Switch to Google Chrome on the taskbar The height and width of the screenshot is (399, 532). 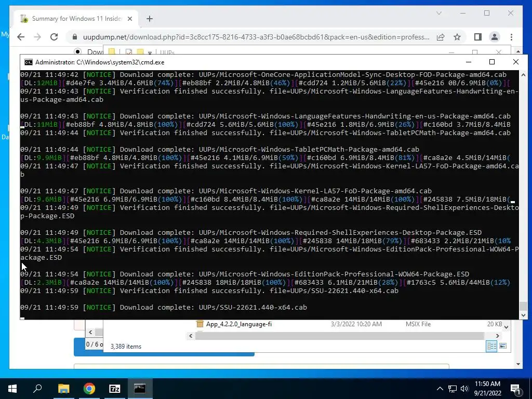tap(89, 389)
